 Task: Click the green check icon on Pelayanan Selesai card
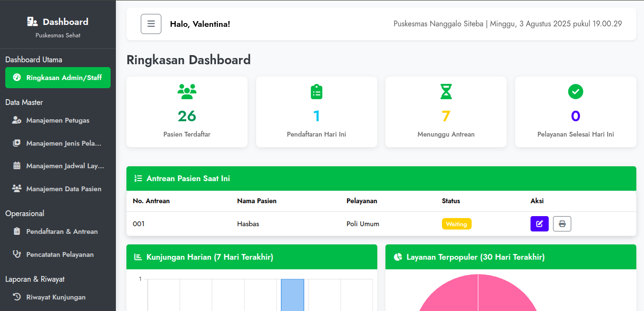point(575,92)
